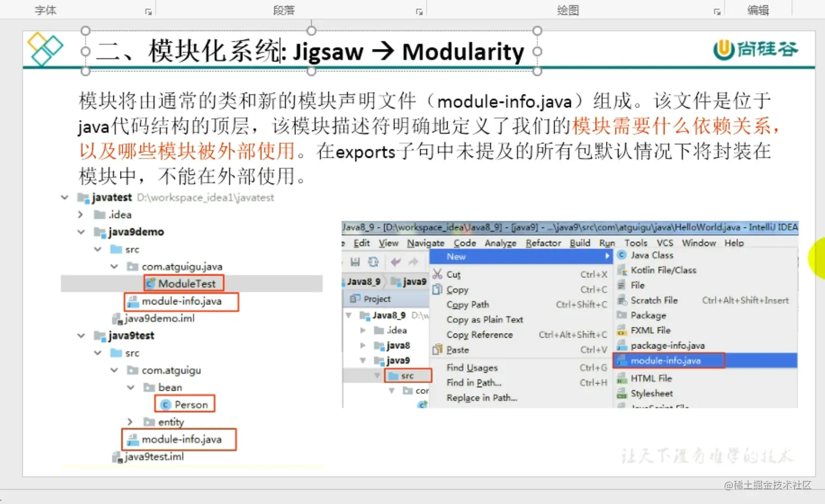Screen dimensions: 825x504
Task: Collapse the com.atguigu.java package node
Action: point(114,267)
